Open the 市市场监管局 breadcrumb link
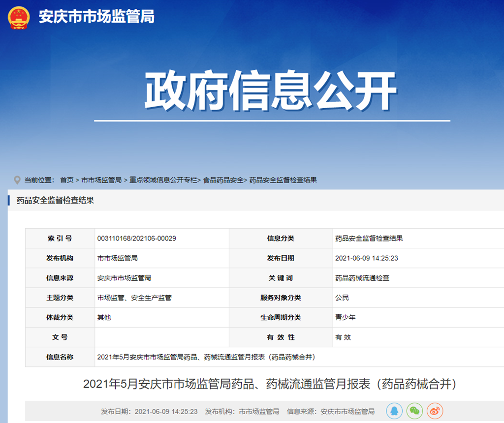The height and width of the screenshot is (423, 504). (101, 180)
